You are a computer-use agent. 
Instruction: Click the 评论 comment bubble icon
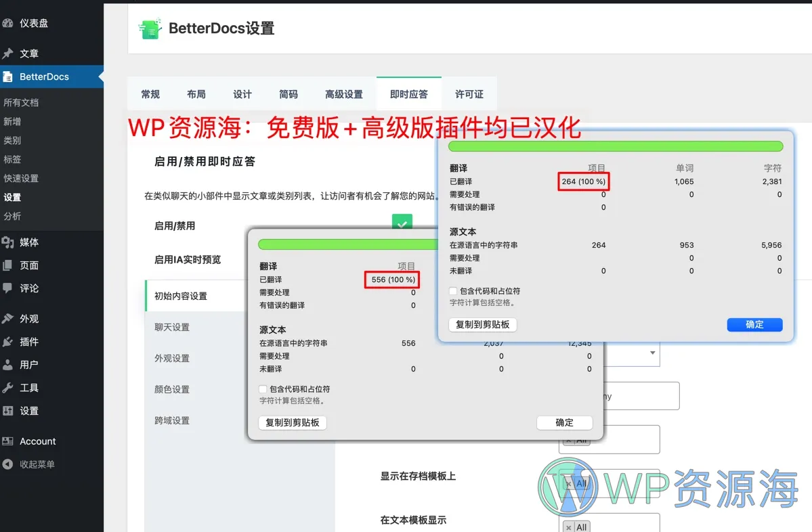pyautogui.click(x=7, y=288)
